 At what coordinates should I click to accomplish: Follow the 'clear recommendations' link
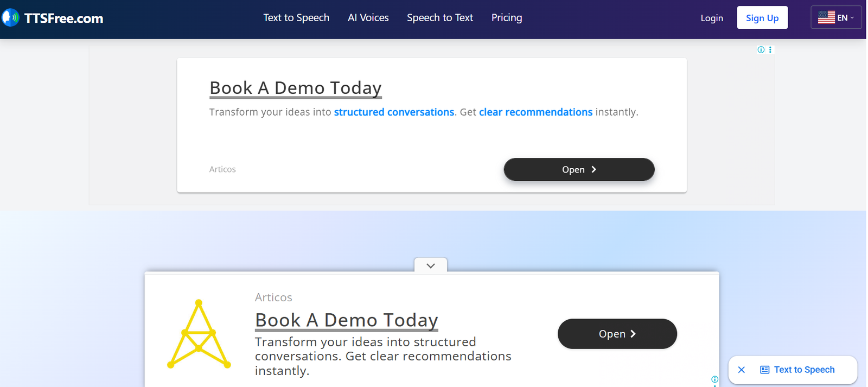click(x=535, y=112)
